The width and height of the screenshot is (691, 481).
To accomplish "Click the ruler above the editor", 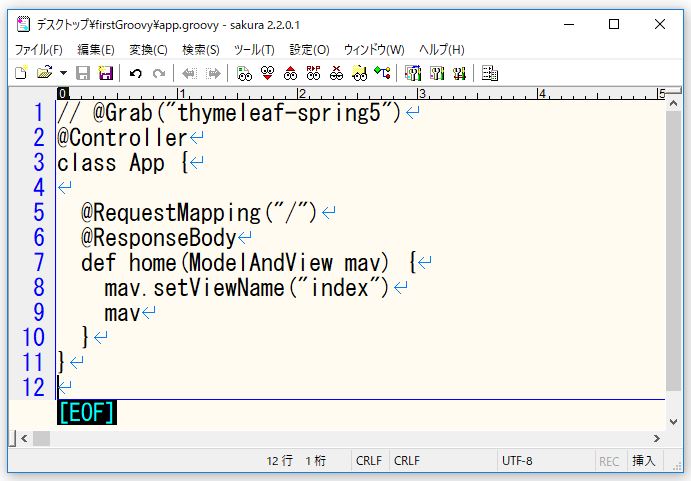I will pyautogui.click(x=361, y=93).
